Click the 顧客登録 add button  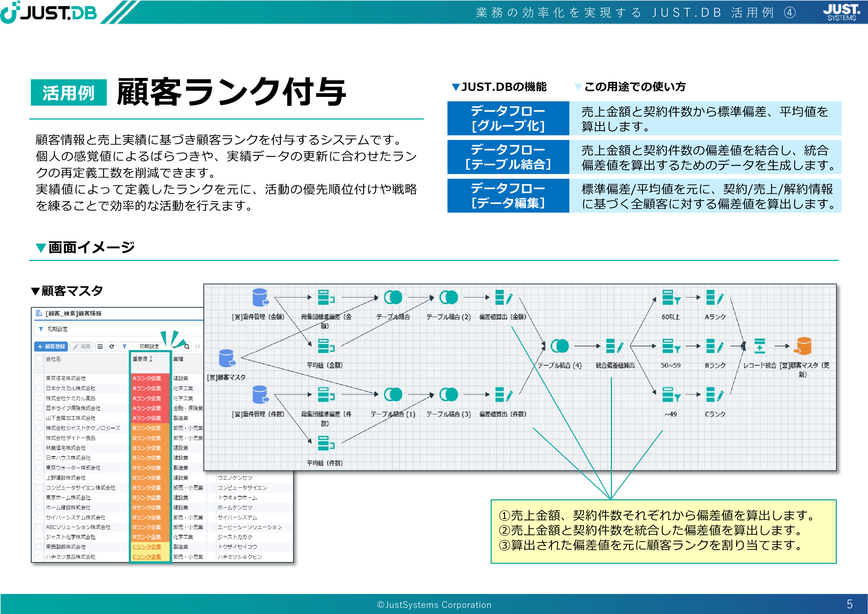pyautogui.click(x=52, y=346)
